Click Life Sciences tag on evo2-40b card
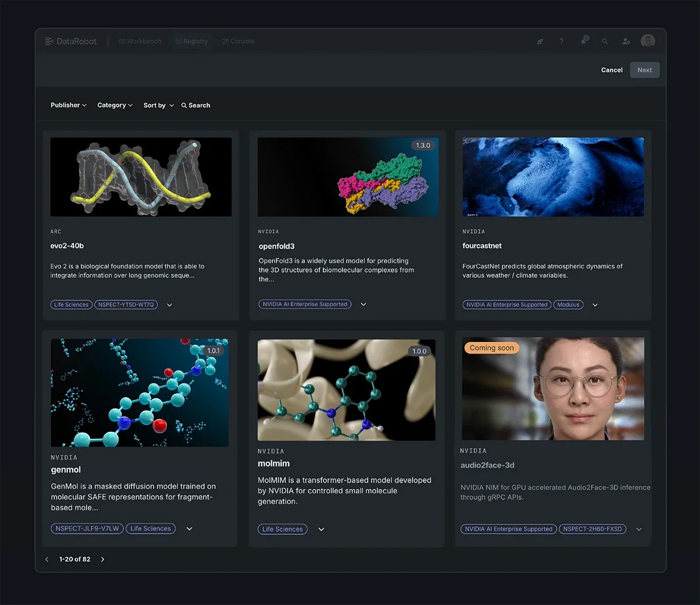Image resolution: width=700 pixels, height=605 pixels. [71, 305]
